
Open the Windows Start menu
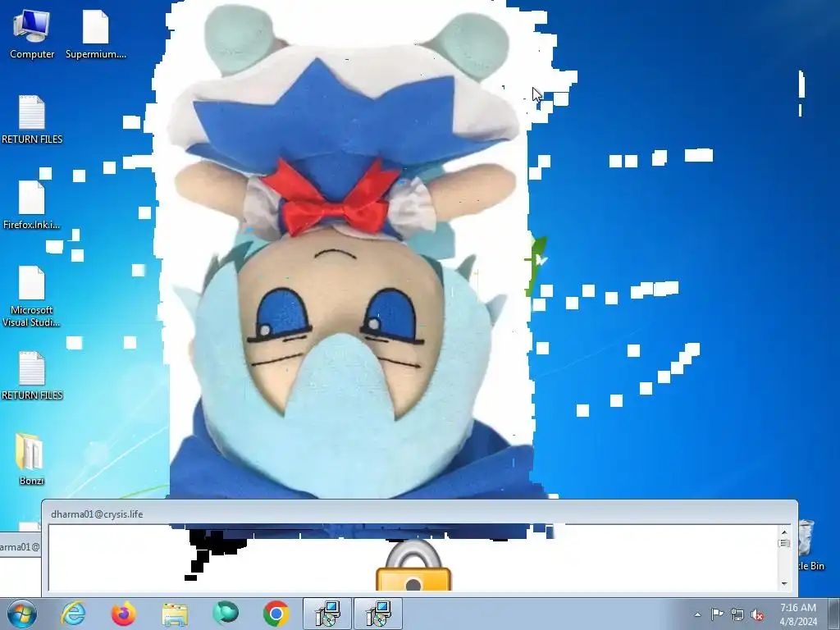tap(22, 614)
